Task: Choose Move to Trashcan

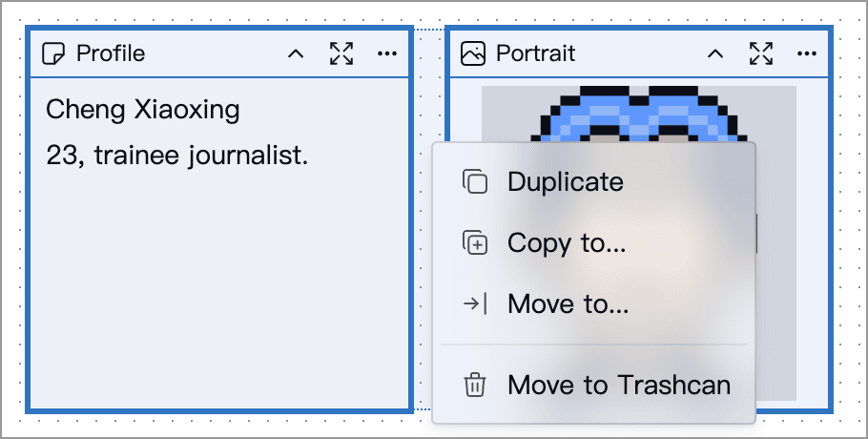Action: [593, 385]
